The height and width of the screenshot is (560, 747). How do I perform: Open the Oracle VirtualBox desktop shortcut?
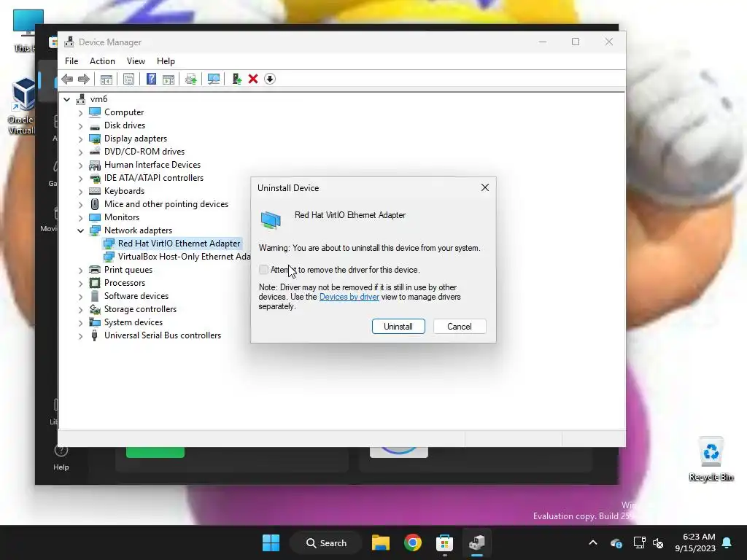(x=22, y=107)
